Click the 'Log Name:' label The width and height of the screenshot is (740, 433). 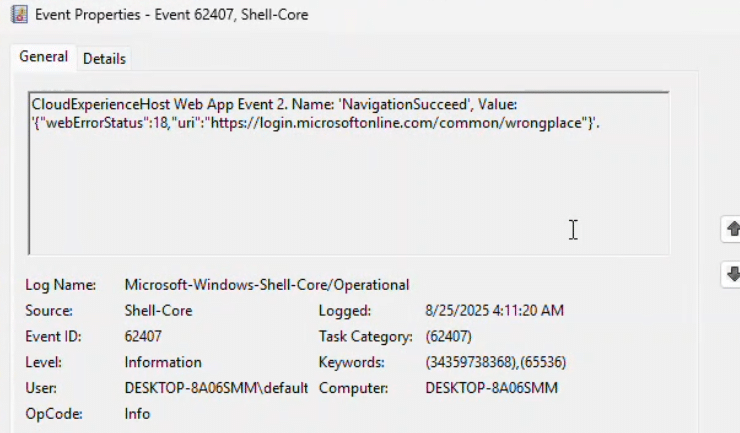(60, 285)
